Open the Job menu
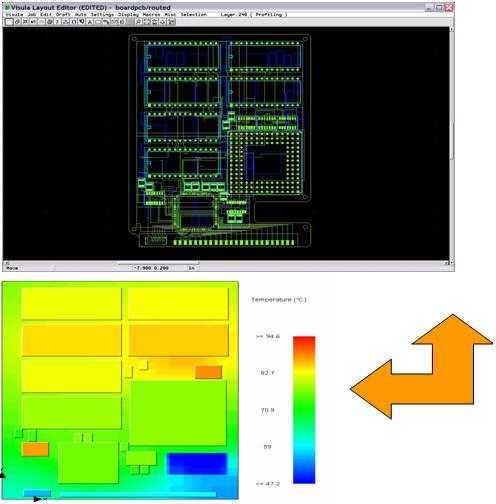 click(x=32, y=14)
